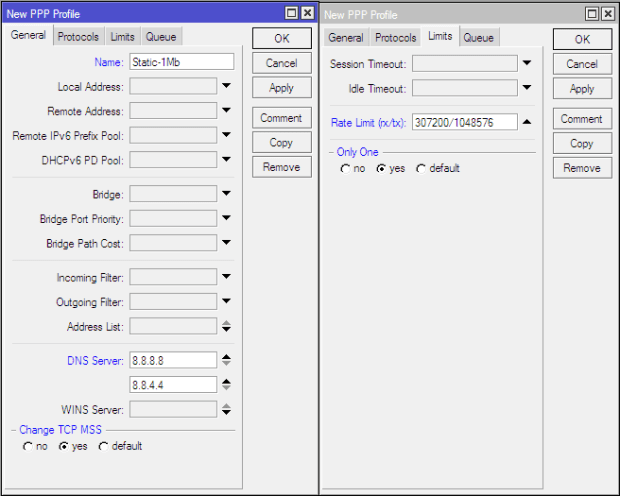Open Protocols tab in right window
Screen dimensions: 620x496
point(396,38)
